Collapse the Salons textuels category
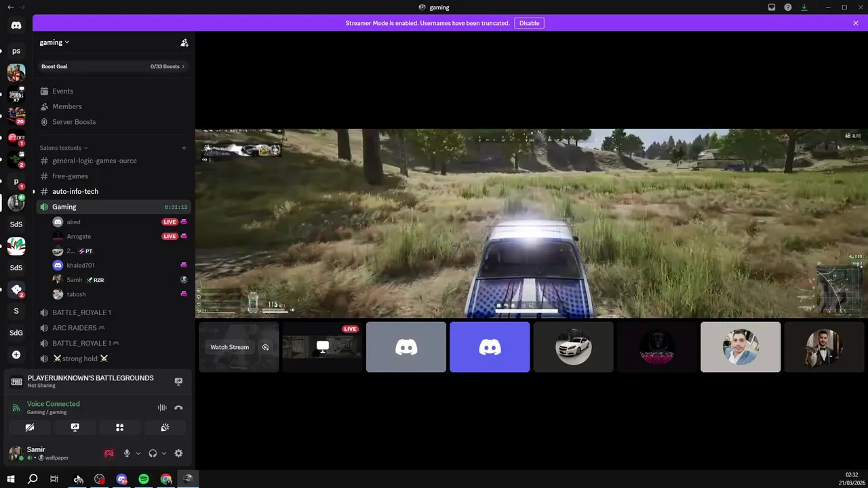This screenshot has height=488, width=868. coord(64,148)
